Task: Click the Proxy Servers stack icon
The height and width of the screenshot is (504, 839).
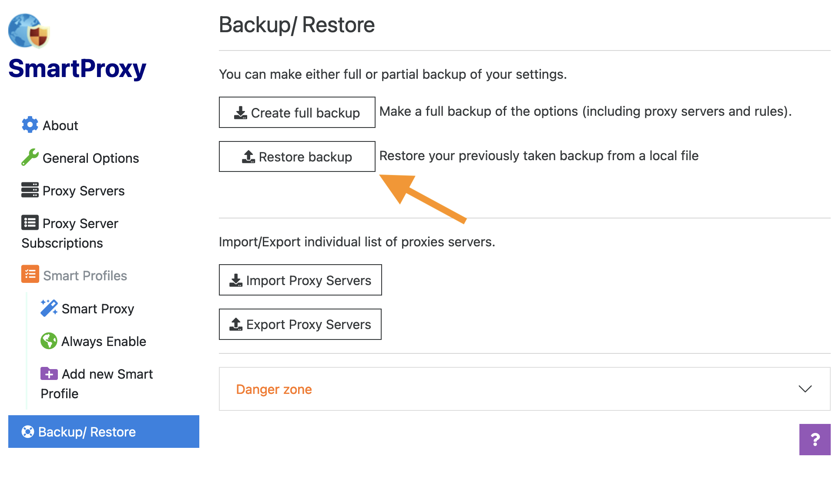Action: tap(30, 190)
